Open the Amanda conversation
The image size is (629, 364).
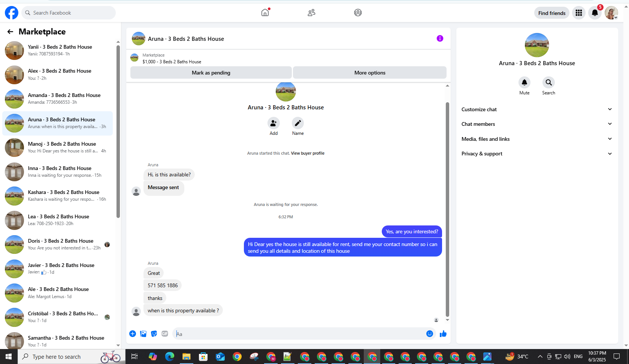coord(58,99)
